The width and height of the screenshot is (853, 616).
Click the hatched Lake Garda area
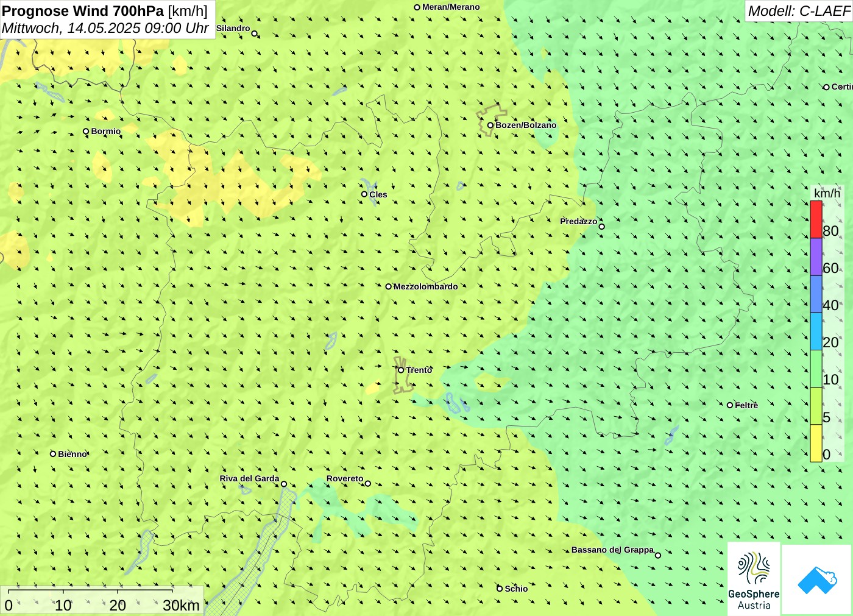[x=256, y=561]
